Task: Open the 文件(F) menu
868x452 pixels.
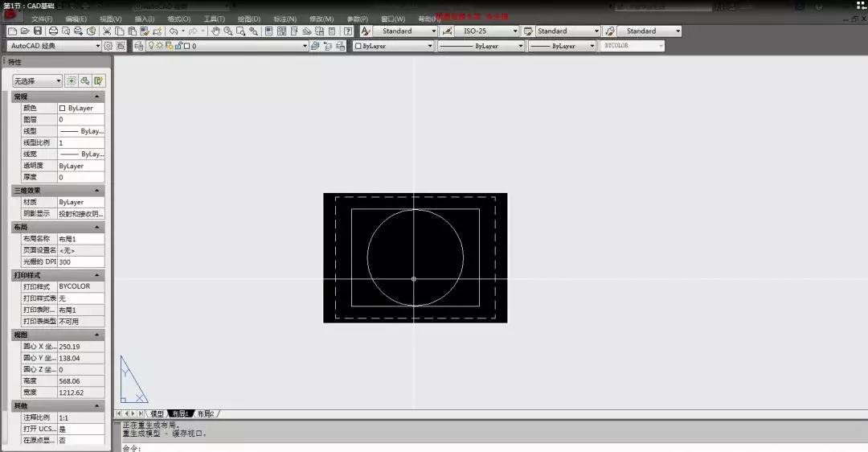Action: (42, 18)
